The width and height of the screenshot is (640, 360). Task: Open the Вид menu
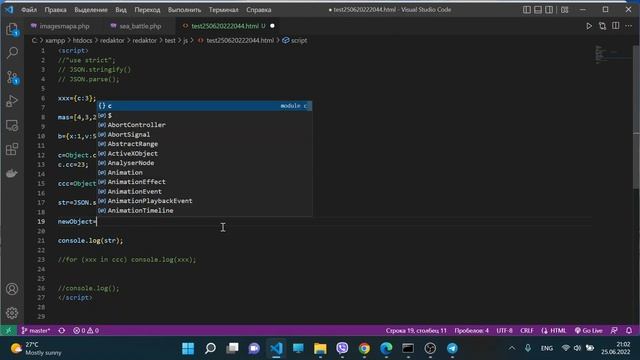click(x=121, y=9)
